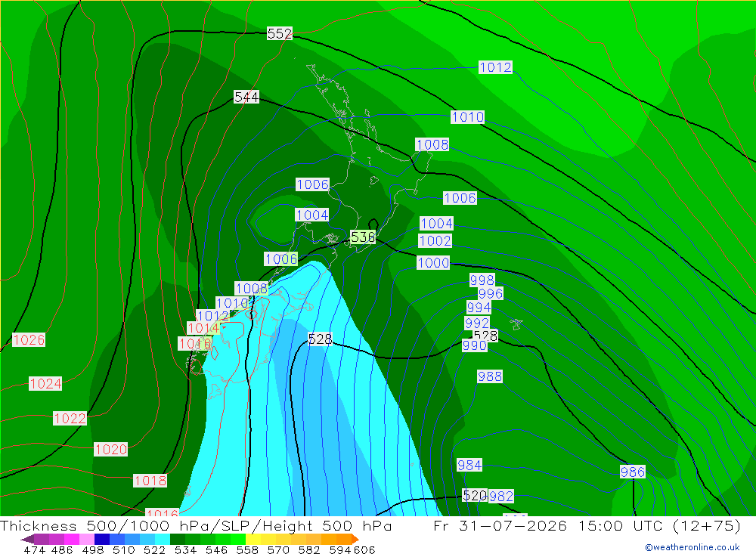This screenshot has height=554, width=756.
Task: Click the 474 legend scale value
Action: pyautogui.click(x=34, y=549)
